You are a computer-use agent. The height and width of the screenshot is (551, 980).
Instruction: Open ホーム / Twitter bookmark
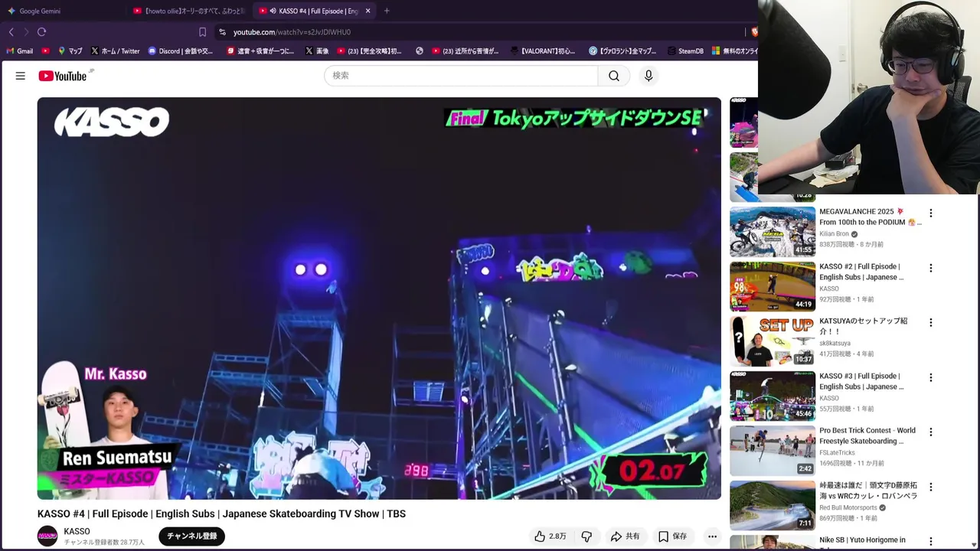point(115,51)
